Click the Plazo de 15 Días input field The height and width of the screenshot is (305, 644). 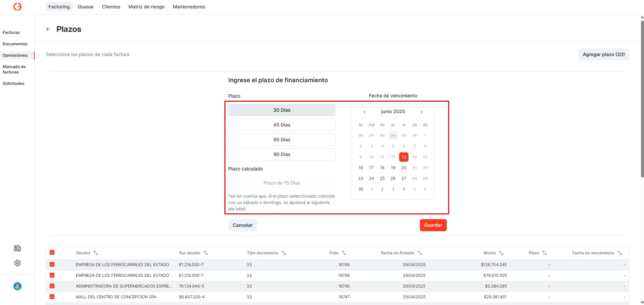coord(282,183)
